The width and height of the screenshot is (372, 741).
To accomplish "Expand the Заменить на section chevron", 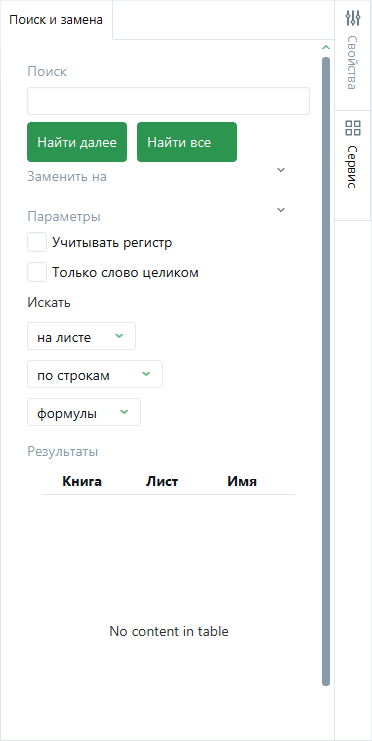I will point(281,170).
